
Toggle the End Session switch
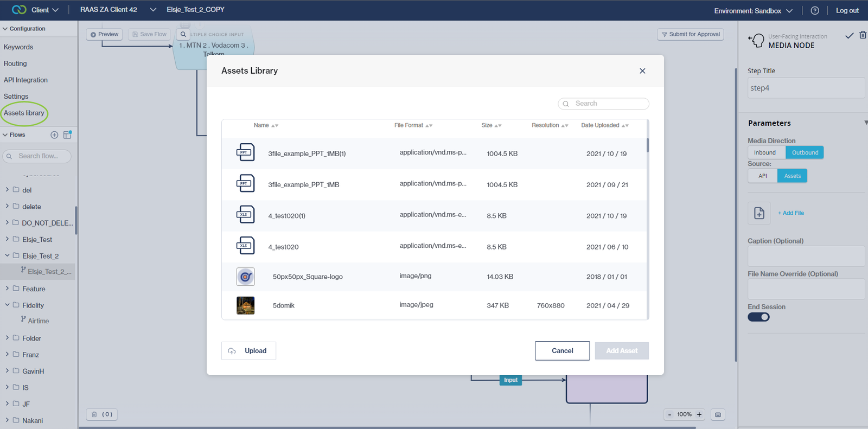(x=758, y=317)
